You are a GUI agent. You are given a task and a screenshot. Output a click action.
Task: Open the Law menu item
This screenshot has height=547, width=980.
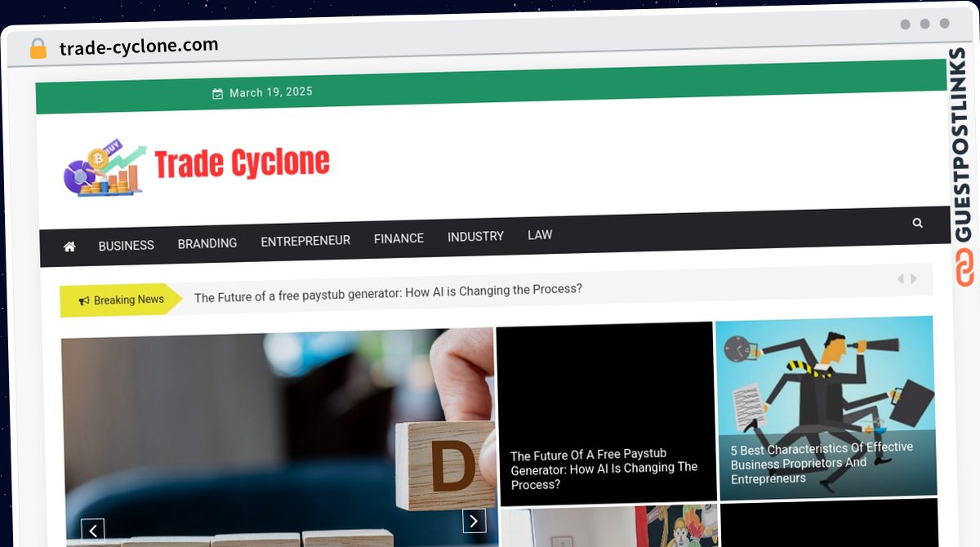point(540,235)
